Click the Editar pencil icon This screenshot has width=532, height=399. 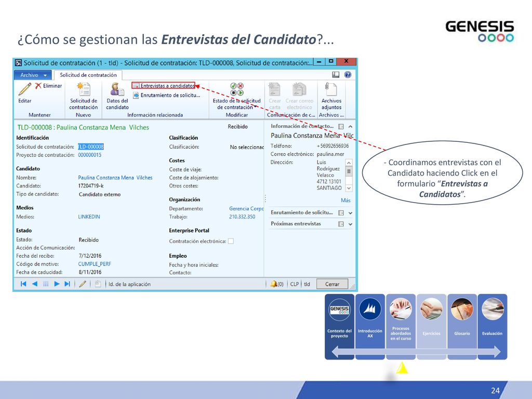point(24,89)
